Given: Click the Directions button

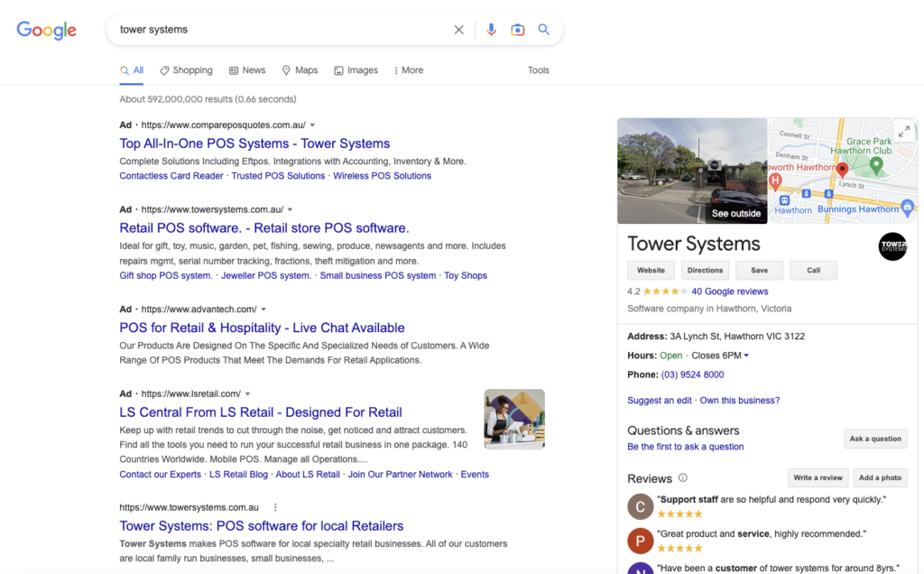Looking at the screenshot, I should (x=705, y=271).
